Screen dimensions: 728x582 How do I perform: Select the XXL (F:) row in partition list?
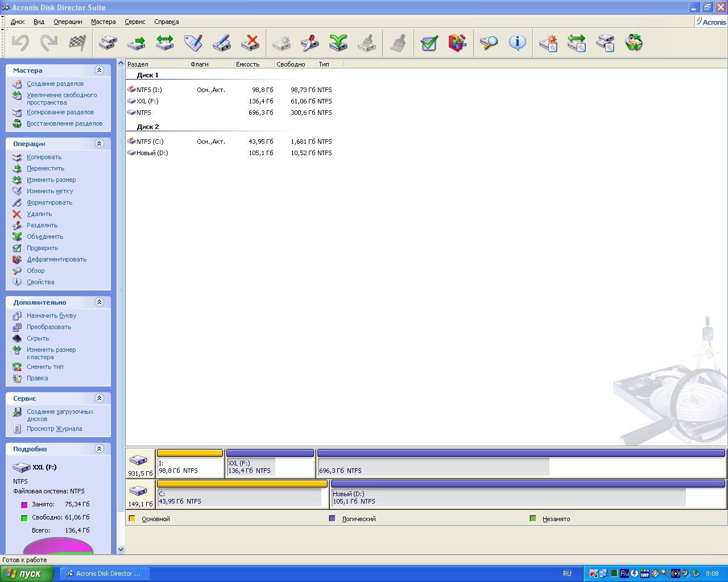[x=230, y=101]
